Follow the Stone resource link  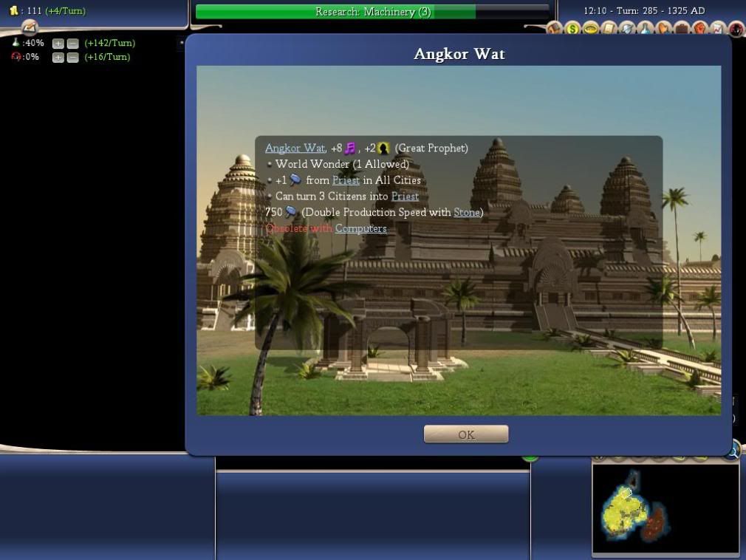[467, 212]
